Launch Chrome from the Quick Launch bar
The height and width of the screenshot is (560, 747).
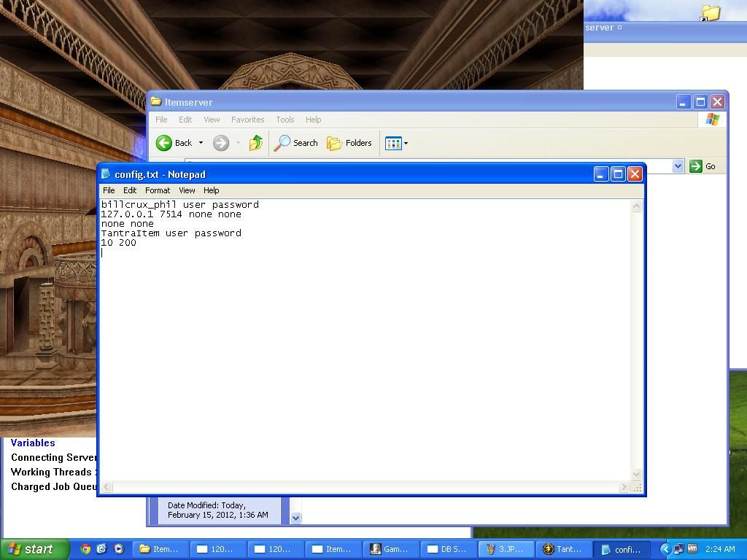pyautogui.click(x=85, y=549)
